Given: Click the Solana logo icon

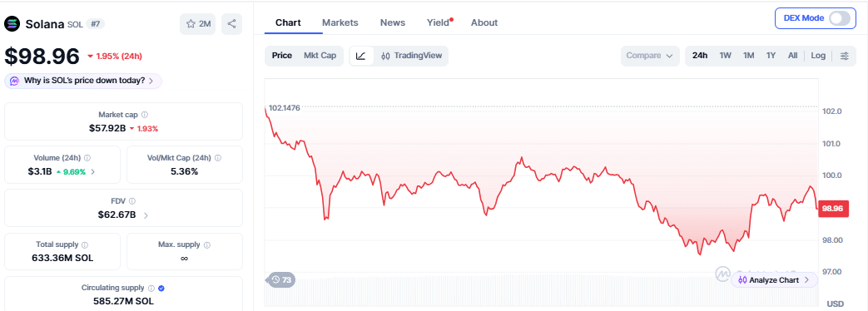Looking at the screenshot, I should click(x=12, y=24).
